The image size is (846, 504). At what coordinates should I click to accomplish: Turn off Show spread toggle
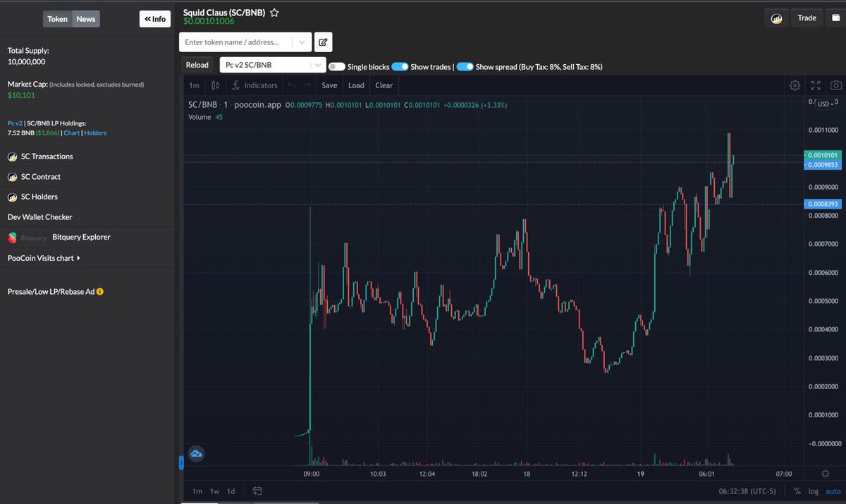465,66
